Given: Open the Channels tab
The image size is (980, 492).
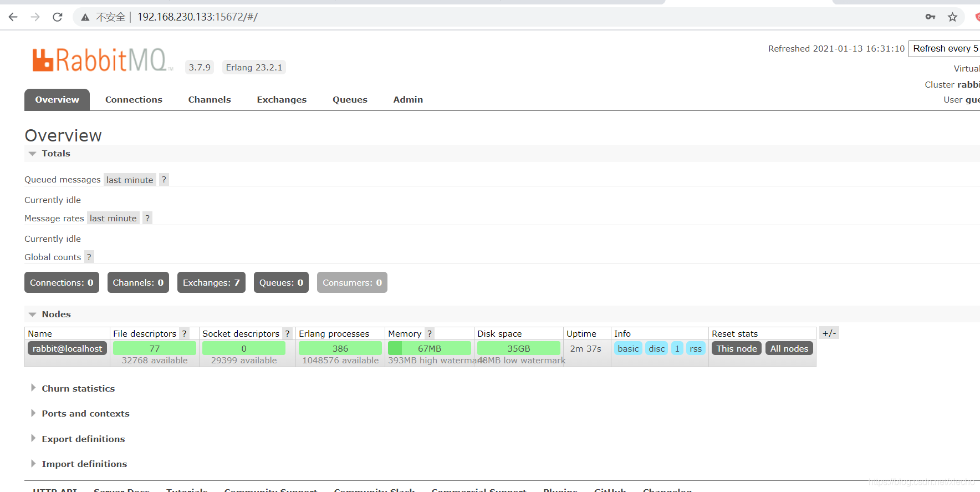Looking at the screenshot, I should point(210,99).
